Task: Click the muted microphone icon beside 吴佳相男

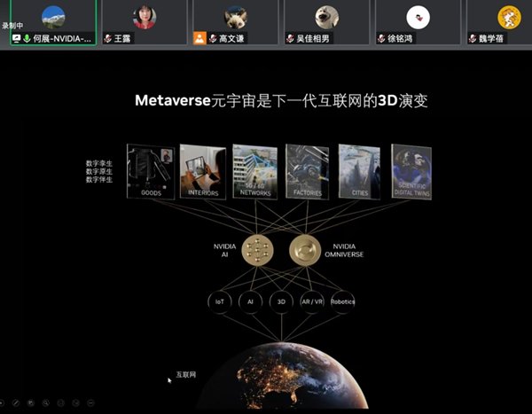Action: pos(291,38)
